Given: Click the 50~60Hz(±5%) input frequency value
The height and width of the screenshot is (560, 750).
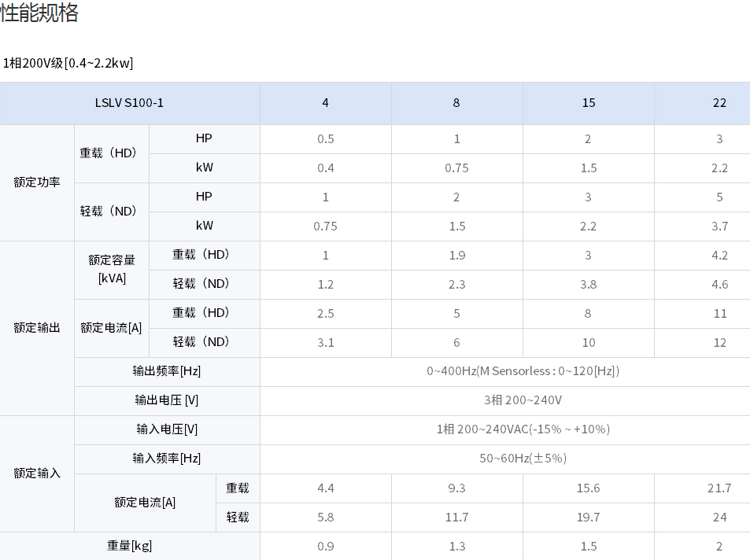Looking at the screenshot, I should tap(523, 459).
